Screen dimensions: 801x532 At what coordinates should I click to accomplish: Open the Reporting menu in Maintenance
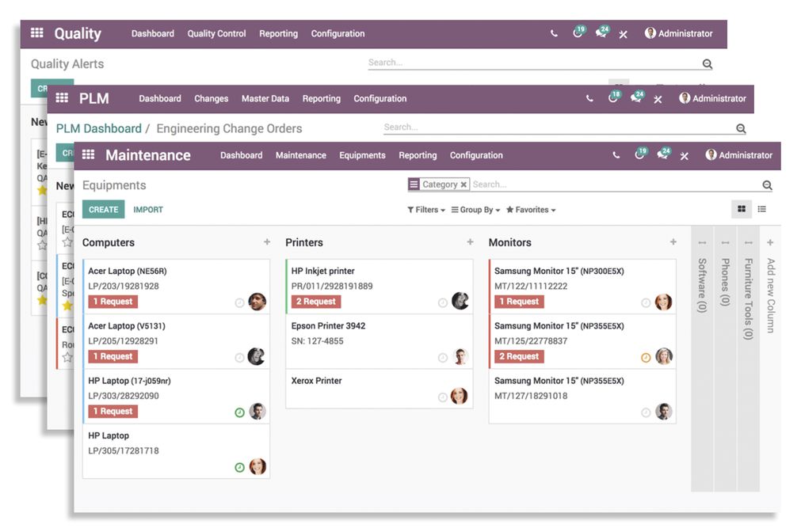click(418, 156)
